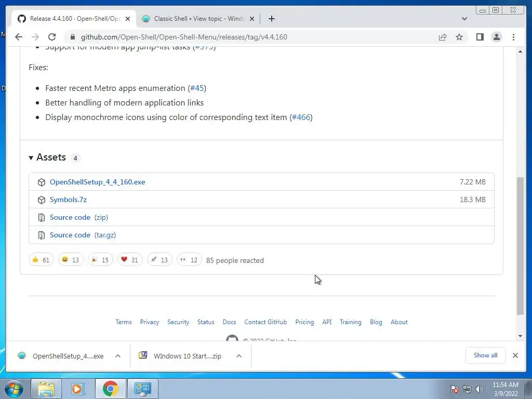Open the Privacy footer link
The width and height of the screenshot is (532, 399).
pos(150,322)
